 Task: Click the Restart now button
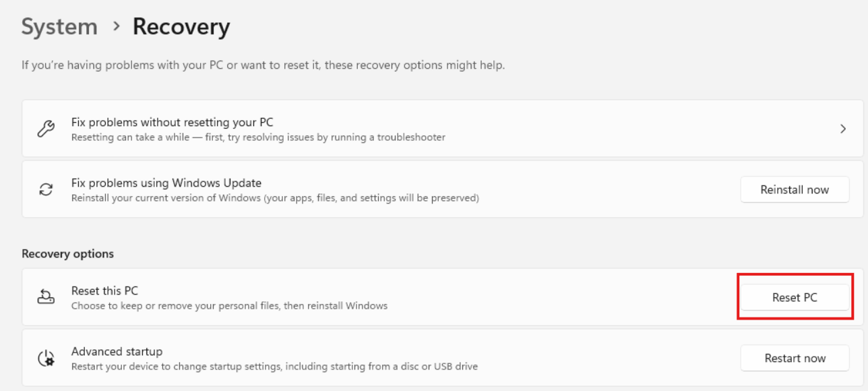click(x=795, y=358)
